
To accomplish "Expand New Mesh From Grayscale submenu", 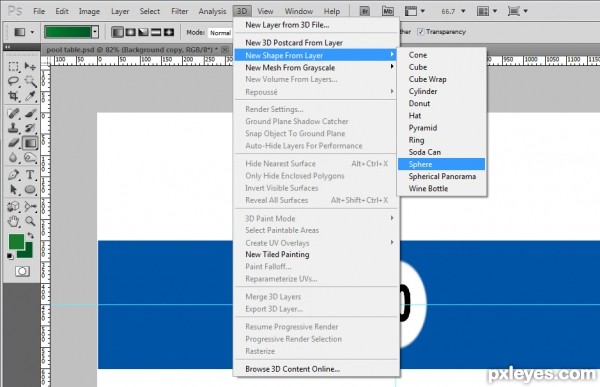I will 316,68.
